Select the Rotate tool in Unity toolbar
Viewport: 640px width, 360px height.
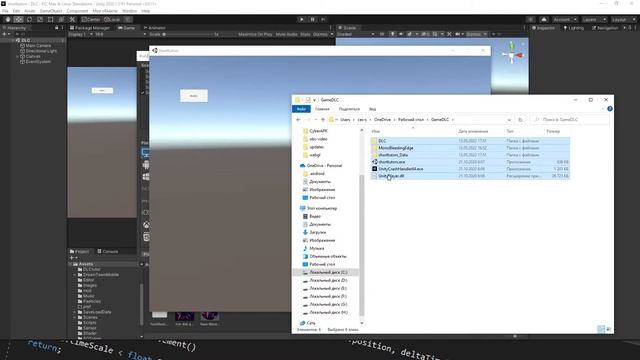pyautogui.click(x=29, y=19)
